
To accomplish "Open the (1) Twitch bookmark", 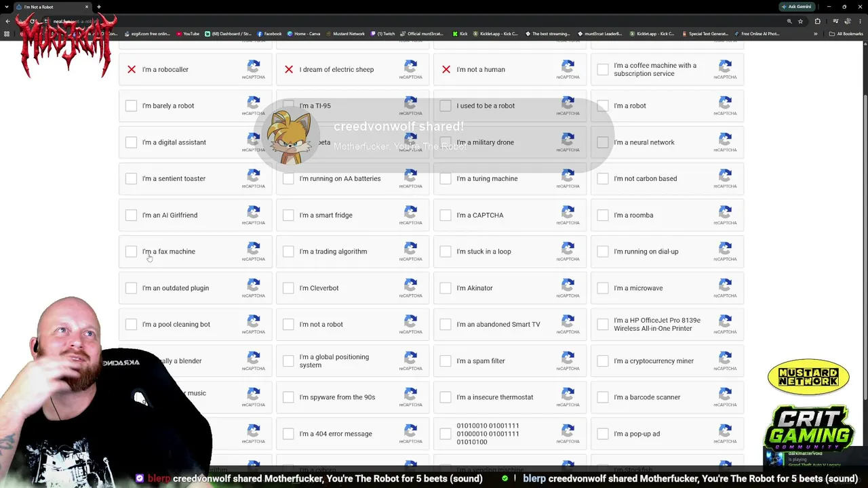I will tap(382, 34).
